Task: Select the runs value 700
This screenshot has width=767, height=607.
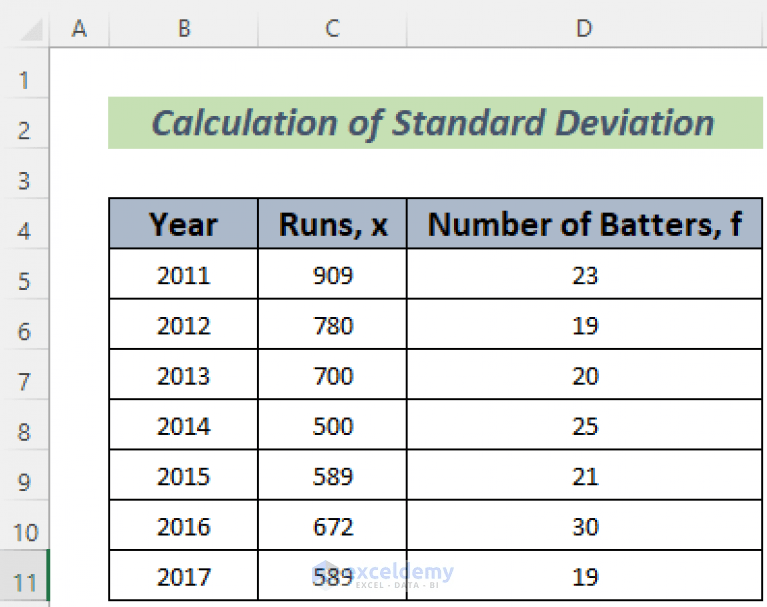Action: [x=333, y=375]
